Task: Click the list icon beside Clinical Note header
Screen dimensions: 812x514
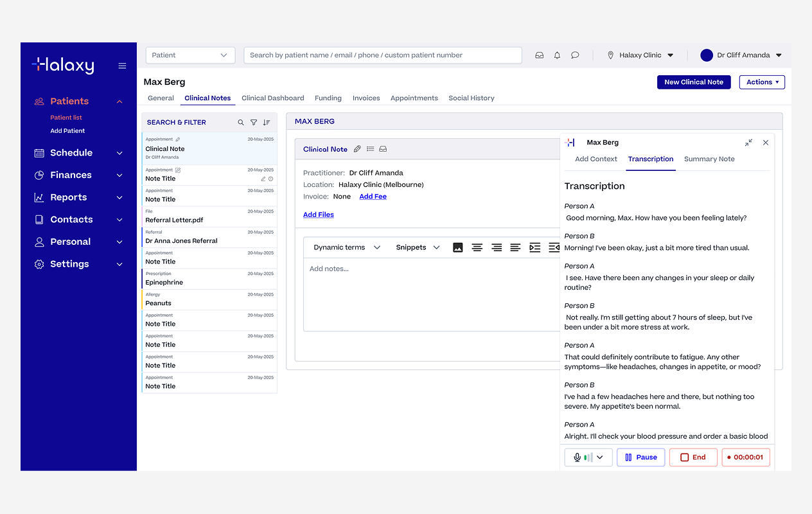Action: point(370,149)
